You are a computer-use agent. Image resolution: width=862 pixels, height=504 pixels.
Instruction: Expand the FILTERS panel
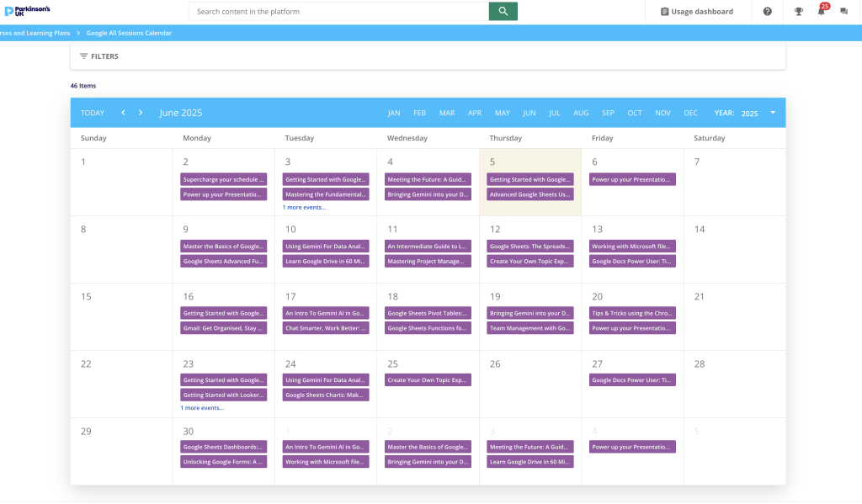coord(99,56)
